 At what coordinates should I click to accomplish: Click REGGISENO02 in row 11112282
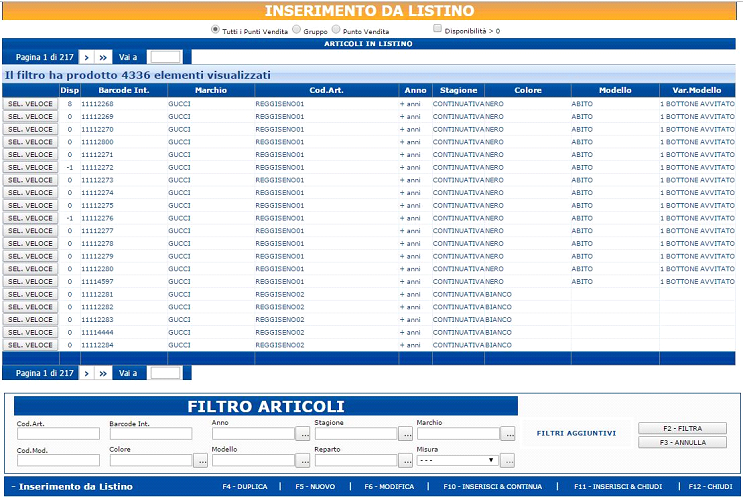coord(280,307)
